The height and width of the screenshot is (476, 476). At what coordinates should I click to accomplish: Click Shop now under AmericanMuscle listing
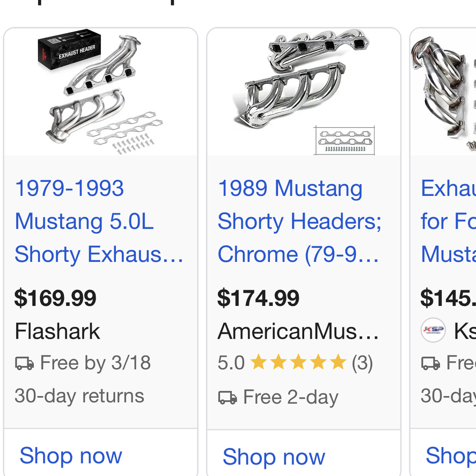click(274, 457)
